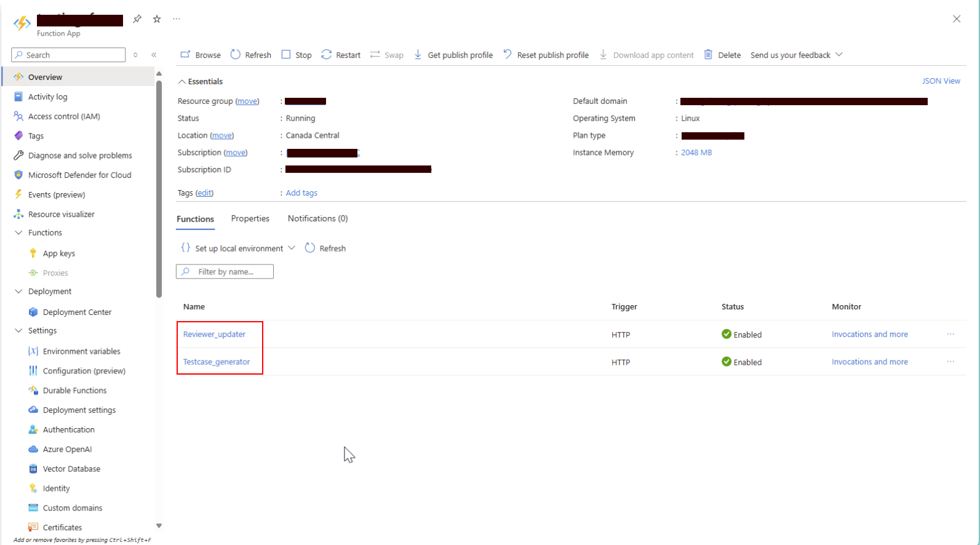This screenshot has width=980, height=545.
Task: Refresh the Function App from top toolbar
Action: coord(251,55)
